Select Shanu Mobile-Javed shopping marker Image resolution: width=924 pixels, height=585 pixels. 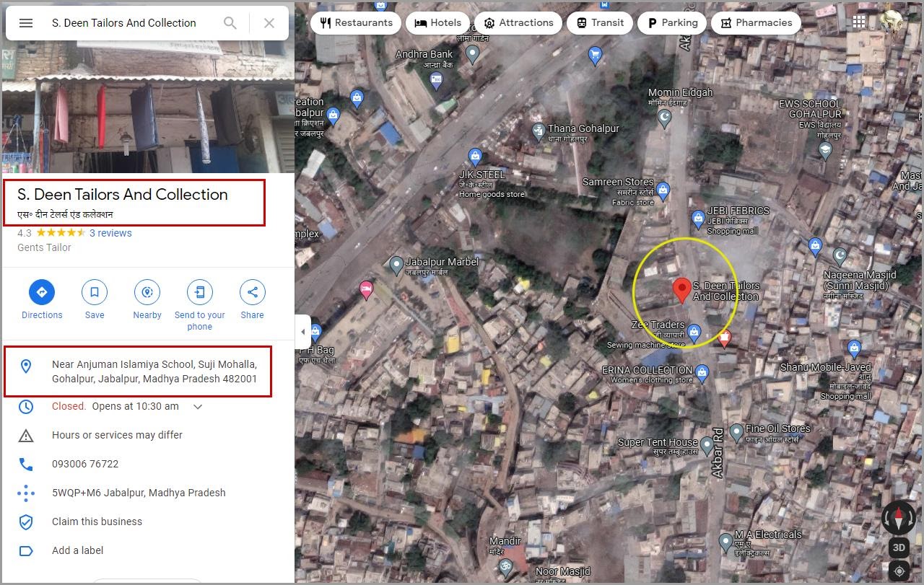click(855, 349)
